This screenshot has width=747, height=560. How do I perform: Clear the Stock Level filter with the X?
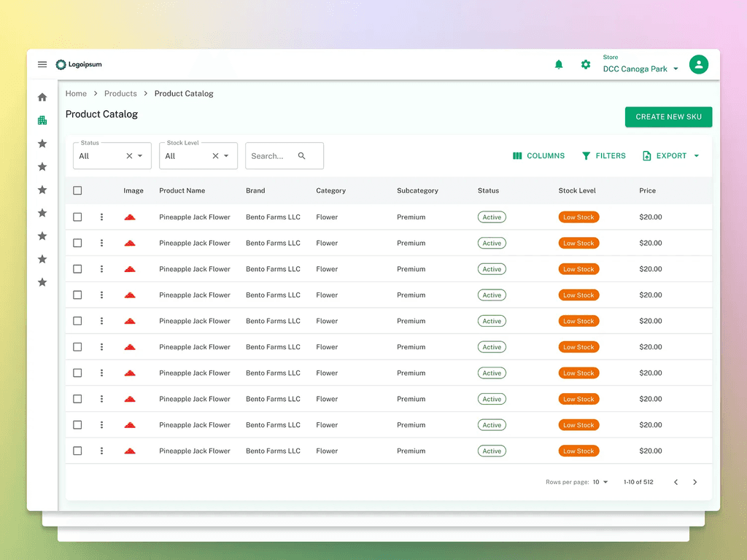tap(215, 156)
